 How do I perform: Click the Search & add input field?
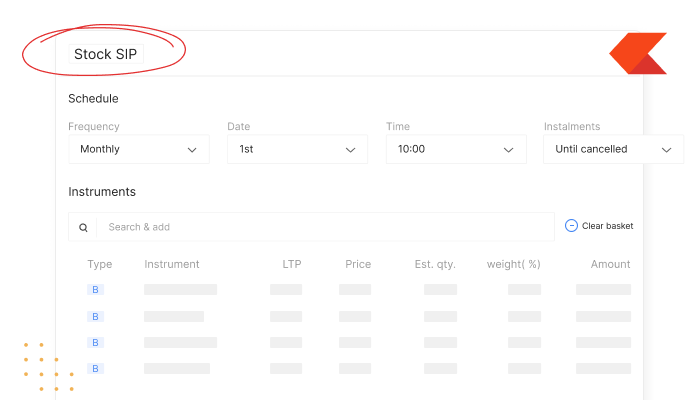click(x=325, y=227)
